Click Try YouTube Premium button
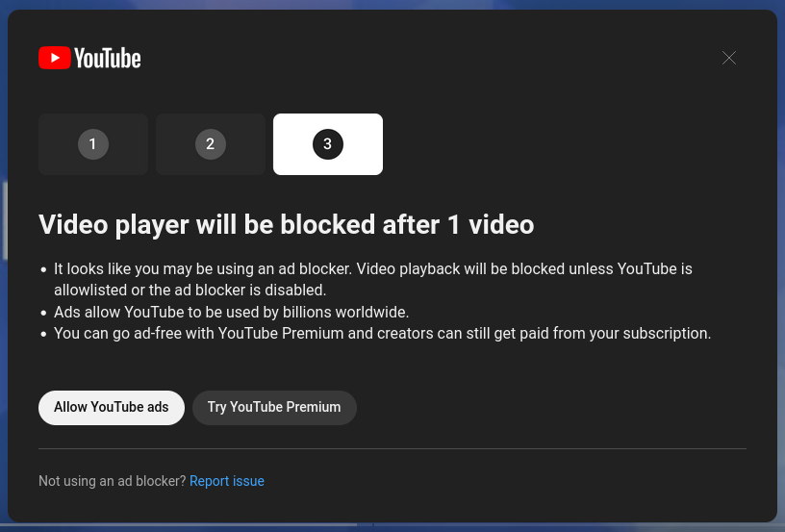785x532 pixels. pos(274,407)
